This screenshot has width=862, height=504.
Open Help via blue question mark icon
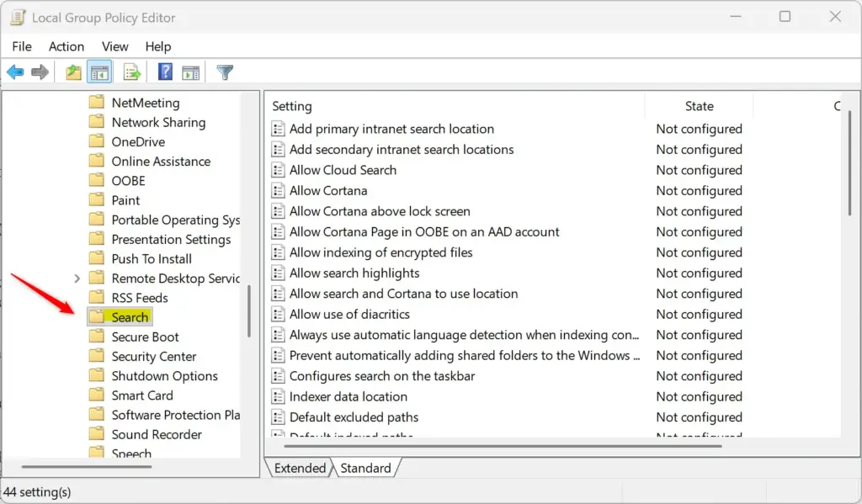click(165, 72)
